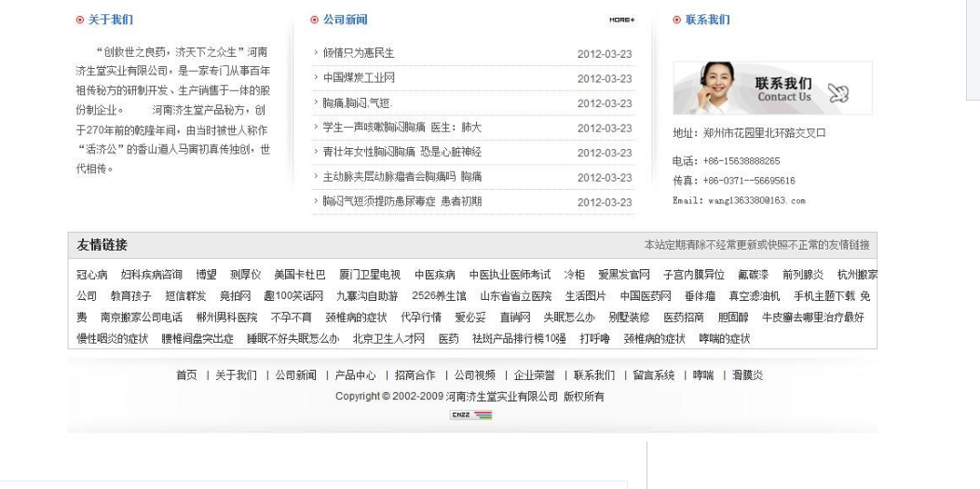Image resolution: width=980 pixels, height=489 pixels.
Task: Click the email text wang1363380@163.com
Action: coord(756,201)
